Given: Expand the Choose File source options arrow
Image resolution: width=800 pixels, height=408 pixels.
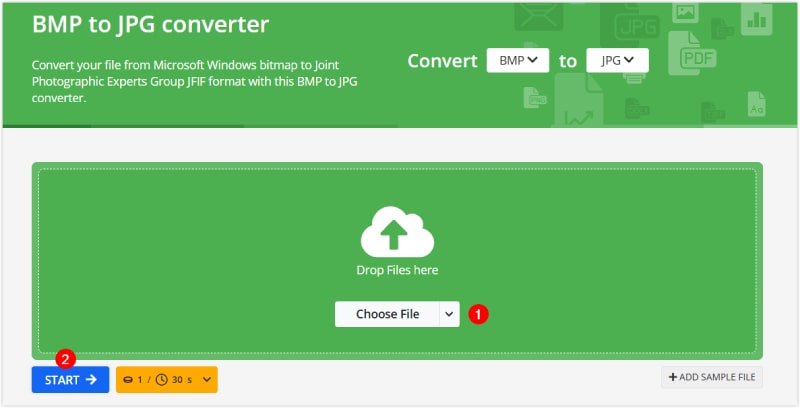Looking at the screenshot, I should pyautogui.click(x=449, y=314).
